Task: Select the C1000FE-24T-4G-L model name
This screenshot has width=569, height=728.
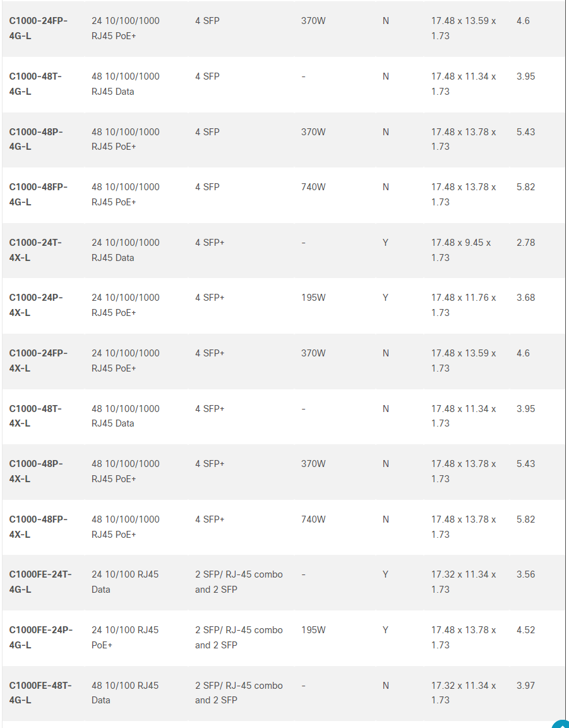Action: pyautogui.click(x=40, y=582)
